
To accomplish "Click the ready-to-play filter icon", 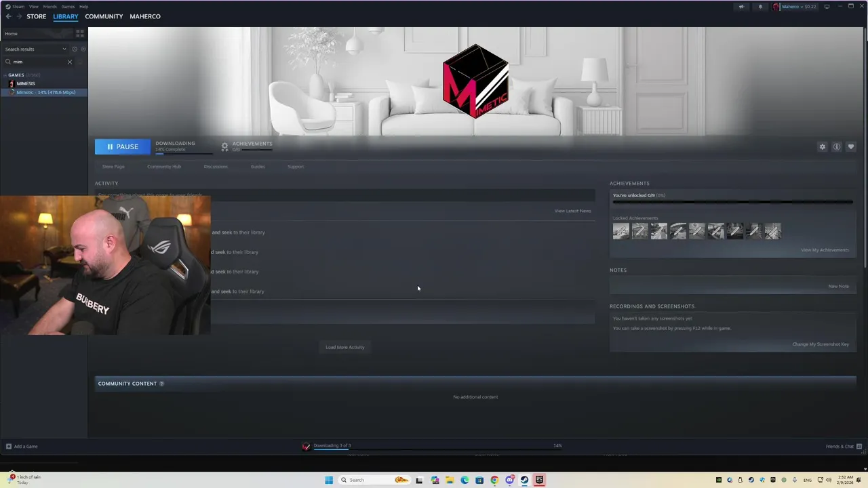I will [83, 49].
